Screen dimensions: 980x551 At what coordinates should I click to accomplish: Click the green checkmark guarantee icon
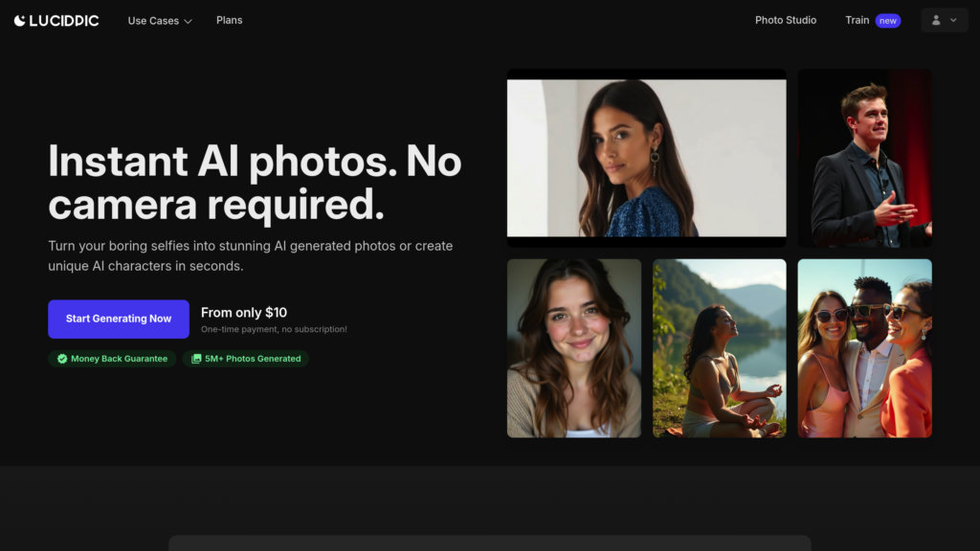pyautogui.click(x=62, y=359)
